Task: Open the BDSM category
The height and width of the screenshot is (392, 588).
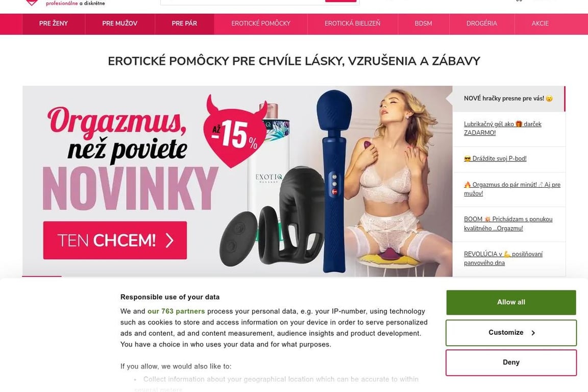Action: (x=423, y=23)
